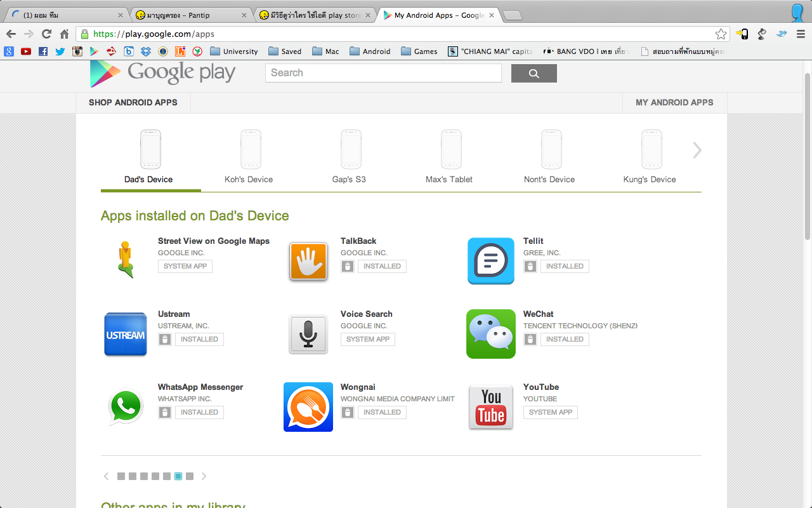
Task: Open the SHOP ANDROID APPS menu
Action: click(133, 102)
